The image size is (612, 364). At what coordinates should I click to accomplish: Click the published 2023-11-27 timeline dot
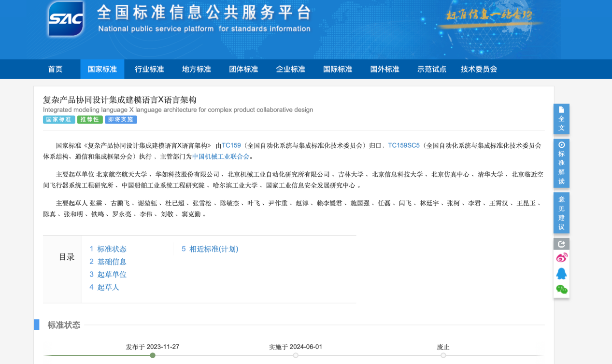click(153, 355)
